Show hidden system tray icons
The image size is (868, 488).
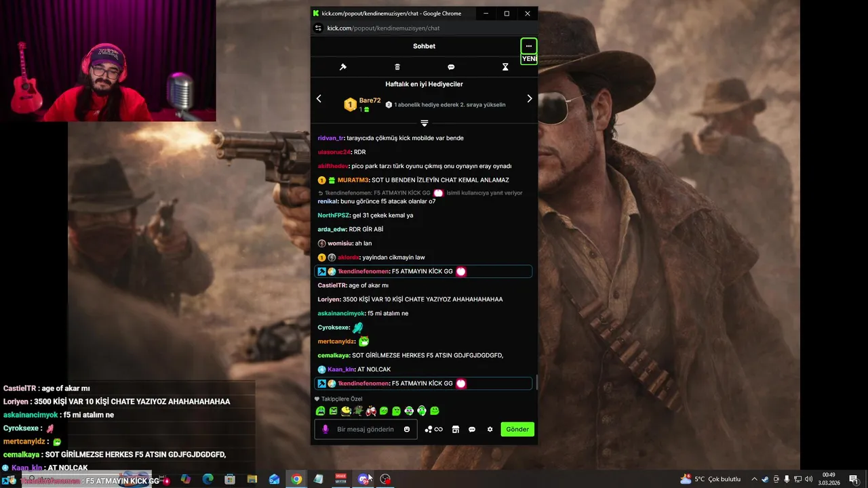754,479
